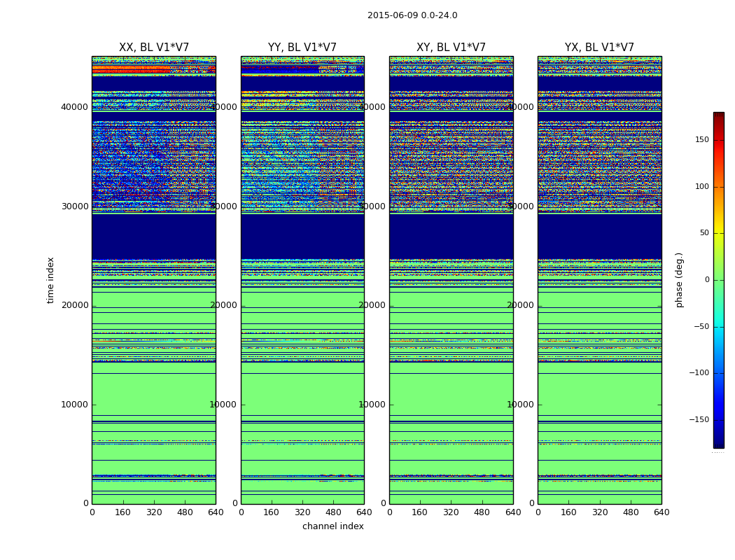735x560 pixels.
Task: Click the XX, BL V1*V7 subplot title
Action: pyautogui.click(x=153, y=48)
